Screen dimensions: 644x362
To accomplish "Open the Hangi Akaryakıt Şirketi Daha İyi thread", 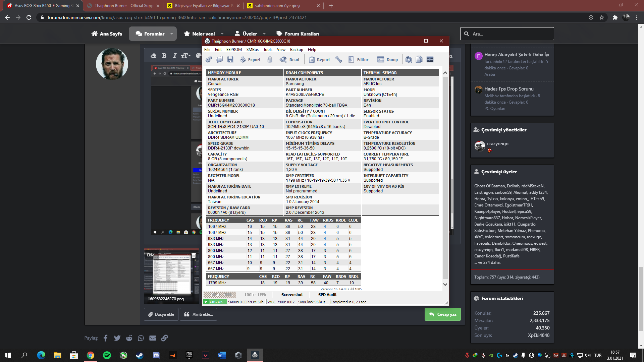I will (x=517, y=55).
